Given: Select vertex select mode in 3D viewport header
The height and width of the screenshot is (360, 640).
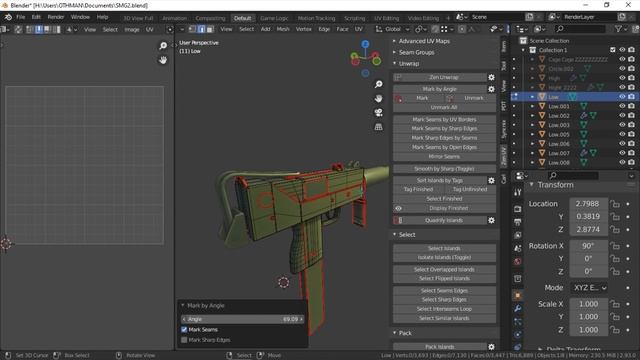Looking at the screenshot, I should pos(193,29).
